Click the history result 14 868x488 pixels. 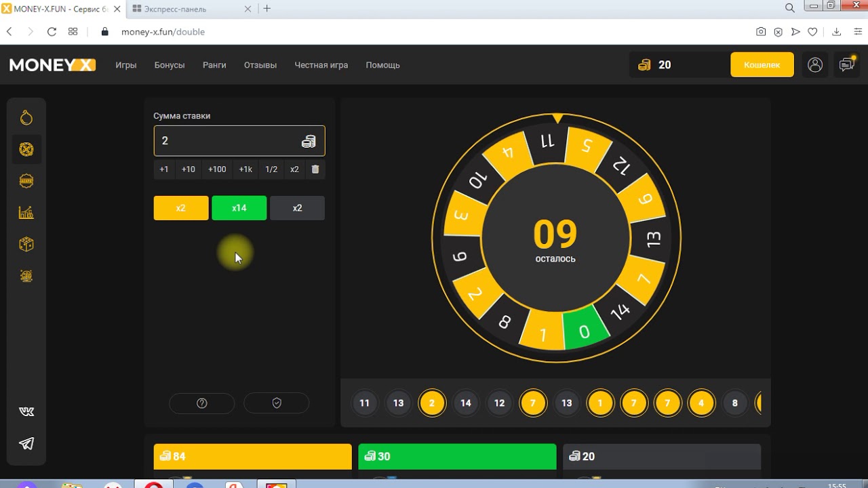466,403
